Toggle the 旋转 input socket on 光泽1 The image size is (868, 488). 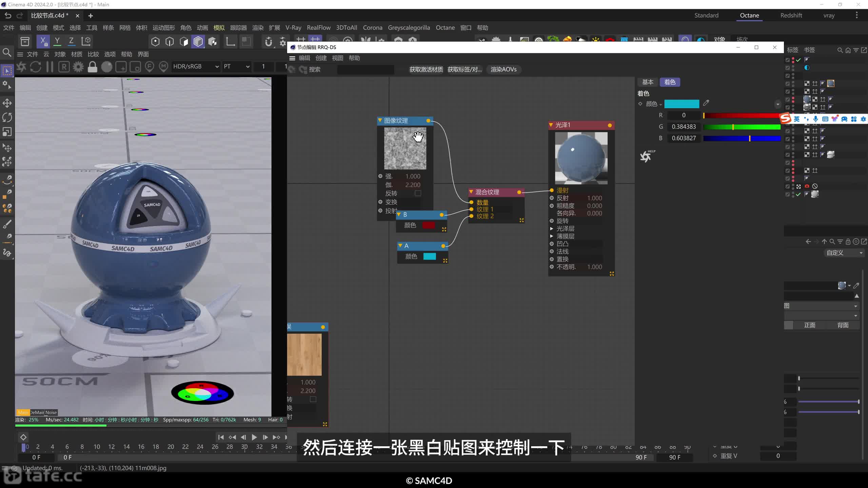552,221
